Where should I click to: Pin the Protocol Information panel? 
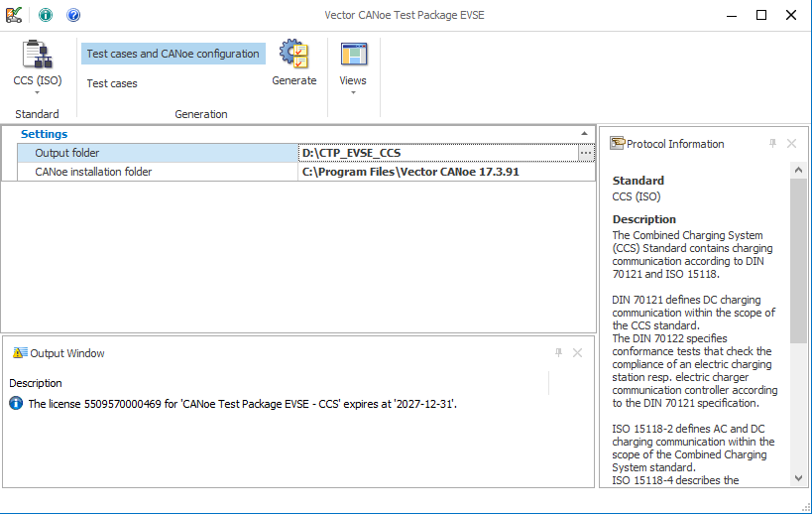click(x=772, y=144)
